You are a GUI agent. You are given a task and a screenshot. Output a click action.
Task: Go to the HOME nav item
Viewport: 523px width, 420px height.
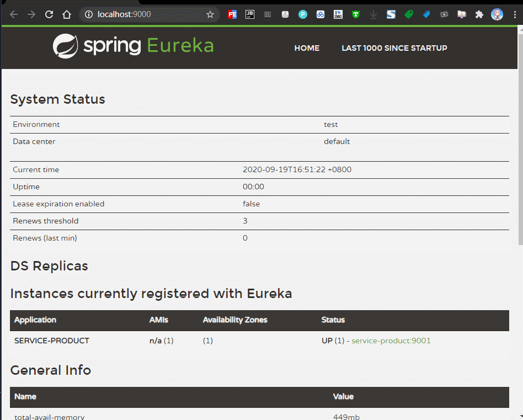click(307, 48)
